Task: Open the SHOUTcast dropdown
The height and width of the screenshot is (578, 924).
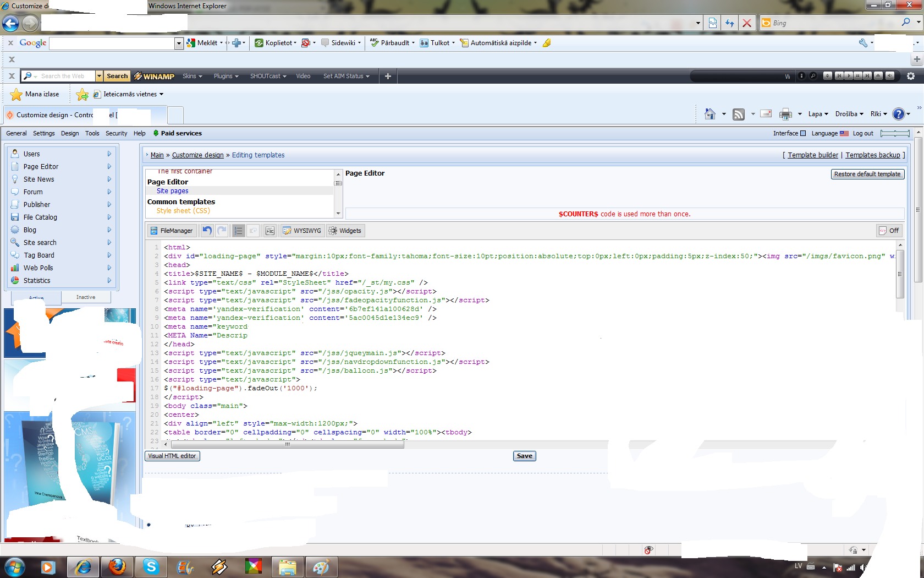Action: click(x=268, y=76)
